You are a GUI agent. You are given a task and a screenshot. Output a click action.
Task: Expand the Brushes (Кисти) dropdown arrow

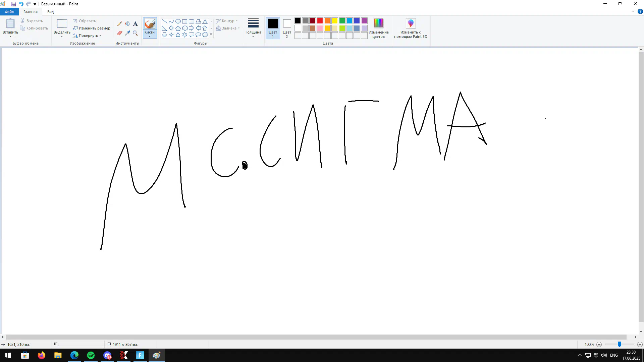(150, 36)
